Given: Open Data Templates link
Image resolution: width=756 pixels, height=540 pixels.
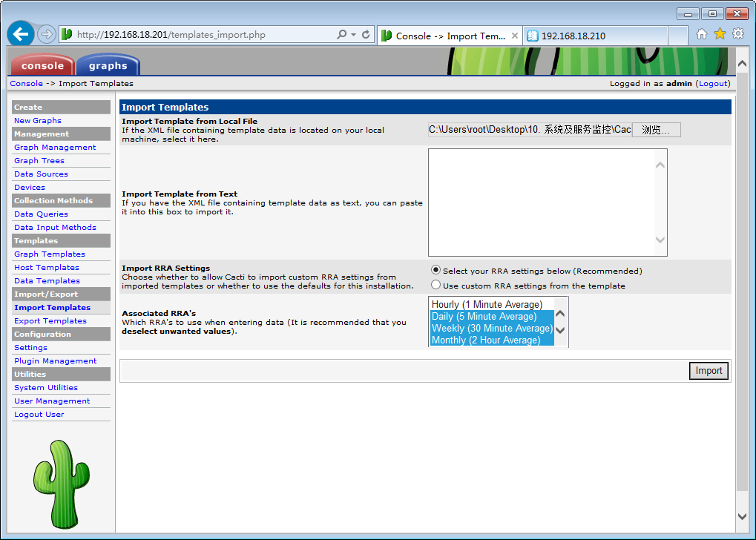Looking at the screenshot, I should click(x=47, y=280).
